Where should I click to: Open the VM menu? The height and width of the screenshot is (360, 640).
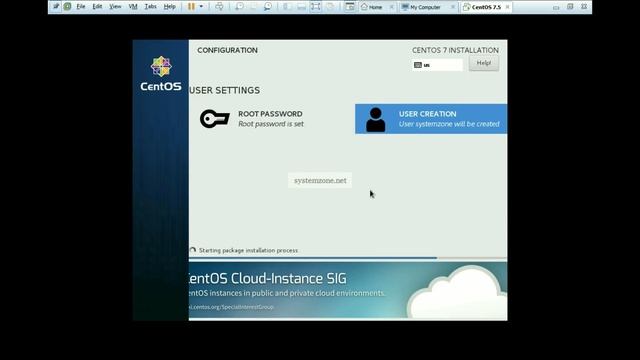point(133,7)
